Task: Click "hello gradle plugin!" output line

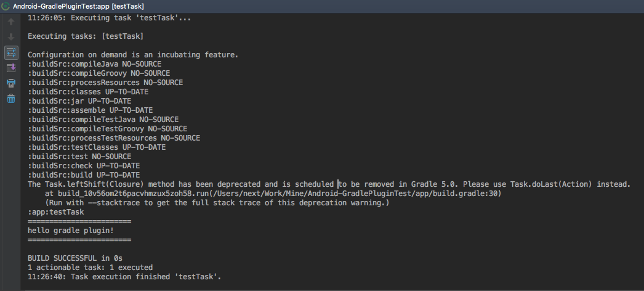Action: point(71,231)
